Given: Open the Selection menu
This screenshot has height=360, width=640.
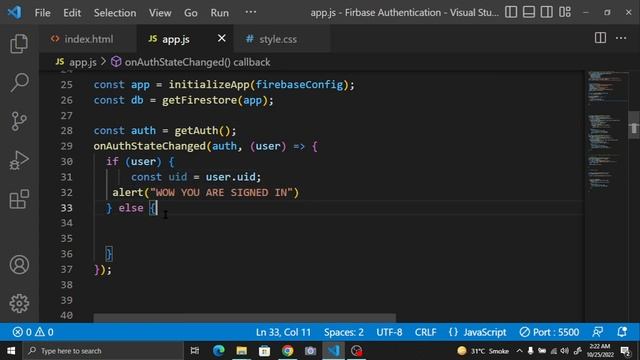Looking at the screenshot, I should [115, 13].
